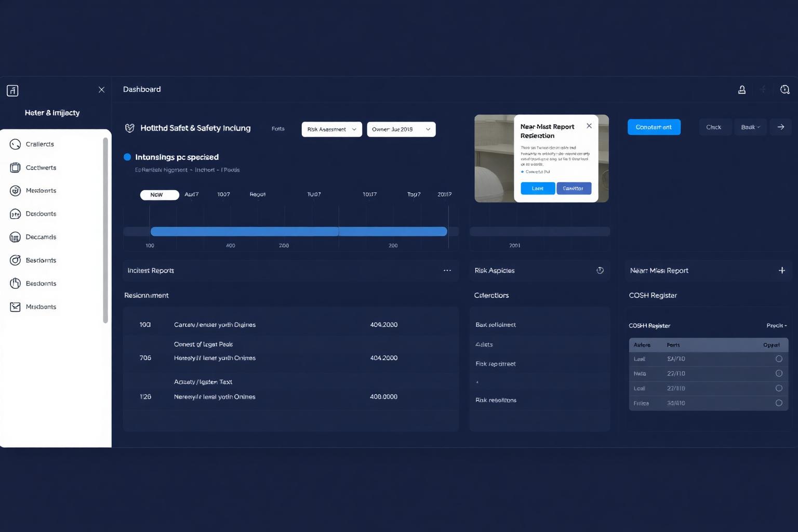Screen dimensions: 798x532
Task: Select incident row 126
Action: tap(291, 397)
